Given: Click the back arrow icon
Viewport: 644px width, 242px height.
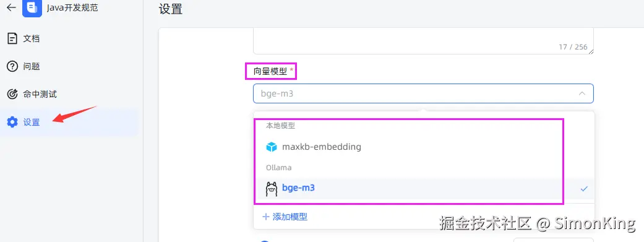Looking at the screenshot, I should [x=12, y=7].
